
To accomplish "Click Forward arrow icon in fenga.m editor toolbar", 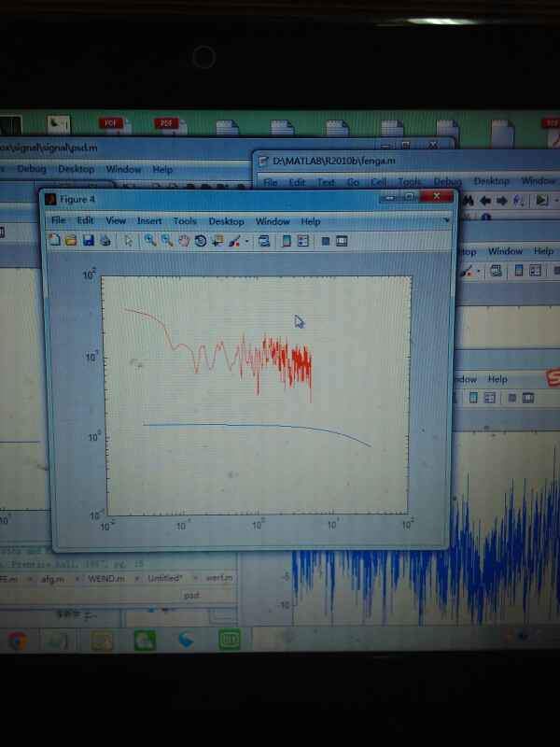I will 501,201.
